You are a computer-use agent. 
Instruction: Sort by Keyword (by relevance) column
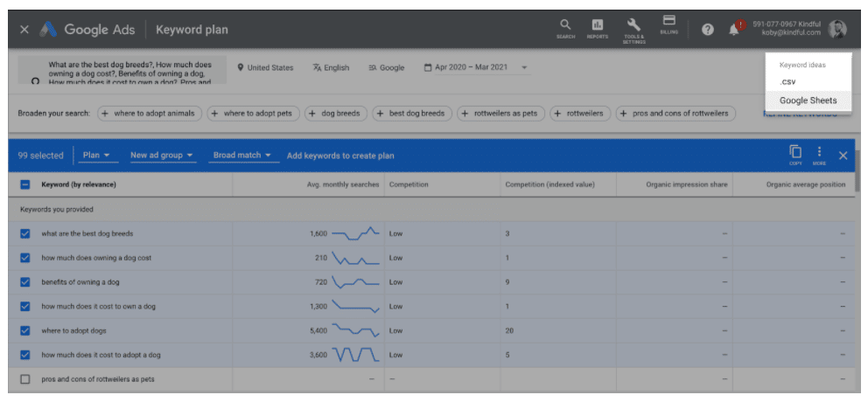(x=79, y=184)
